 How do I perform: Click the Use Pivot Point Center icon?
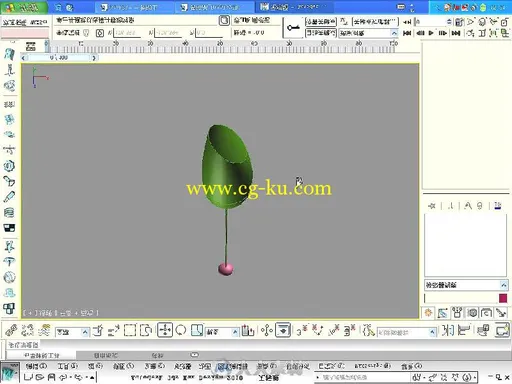pos(248,331)
